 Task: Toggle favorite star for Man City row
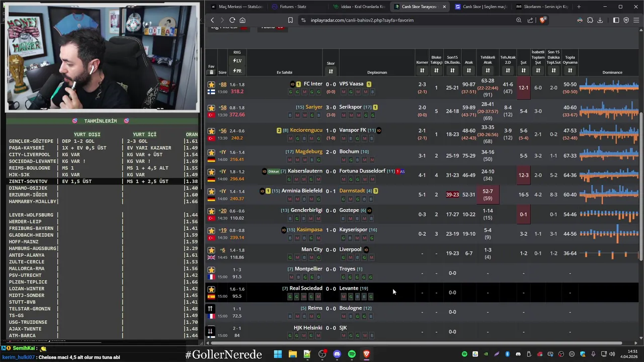211,250
